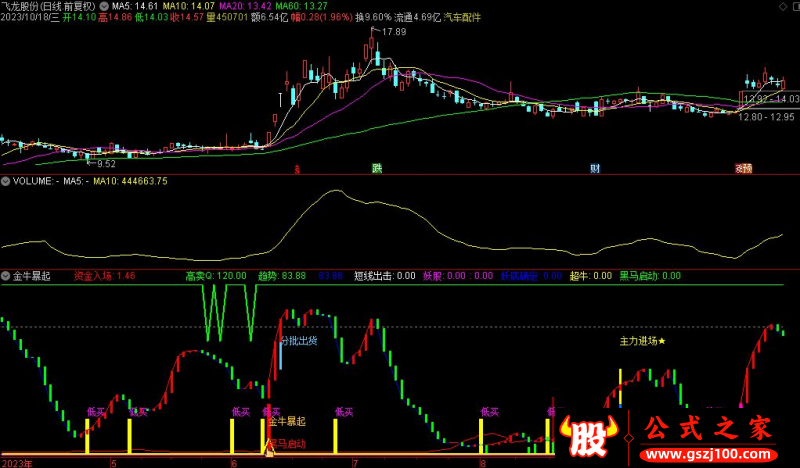The height and width of the screenshot is (468, 800).
Task: Click the lowest price label 9.52
Action: [x=106, y=164]
